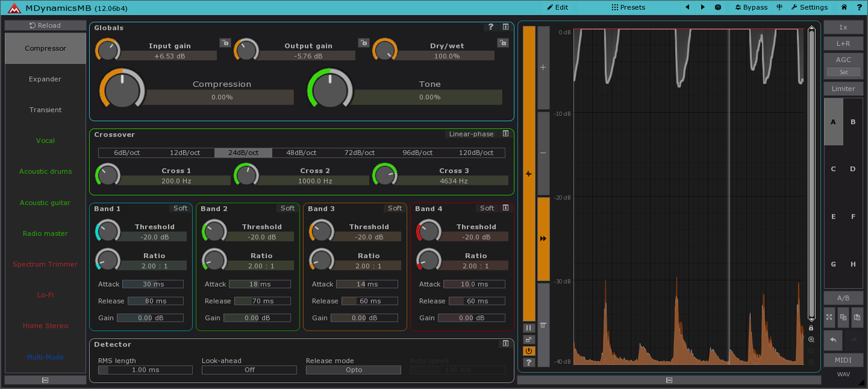Click the undo arrow button
Image resolution: width=868 pixels, height=389 pixels.
[833, 340]
